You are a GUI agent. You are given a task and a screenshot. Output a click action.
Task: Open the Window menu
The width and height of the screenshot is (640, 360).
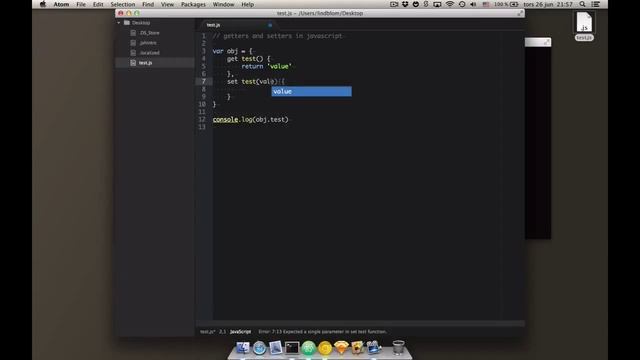tap(223, 4)
